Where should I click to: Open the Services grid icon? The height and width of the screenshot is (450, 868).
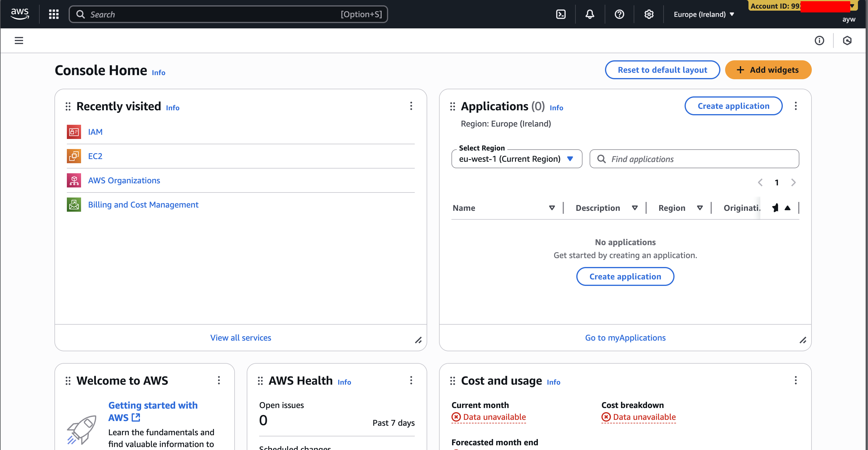(x=54, y=14)
